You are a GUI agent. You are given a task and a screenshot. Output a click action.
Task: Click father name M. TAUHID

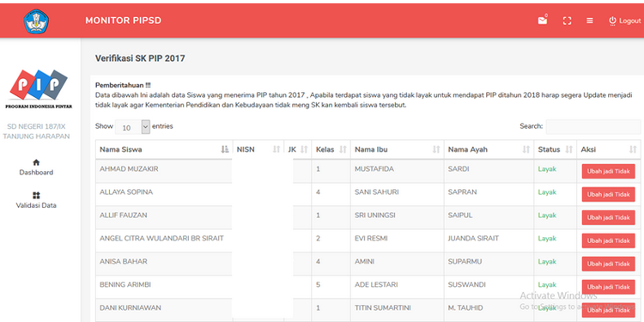click(465, 307)
